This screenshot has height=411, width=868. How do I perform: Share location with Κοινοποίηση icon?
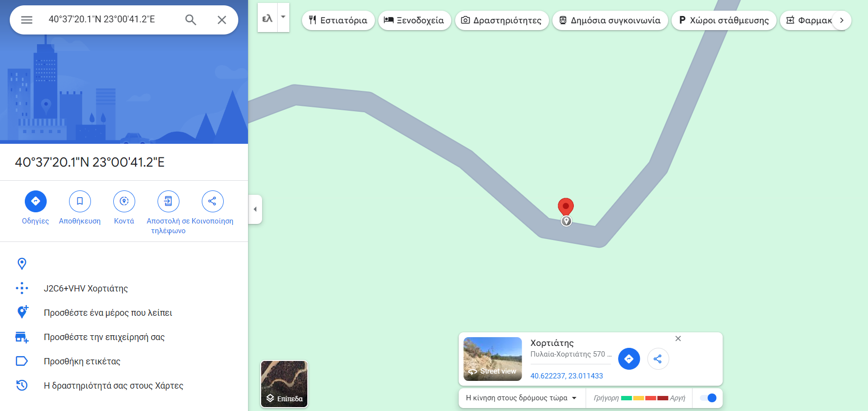pos(213,202)
